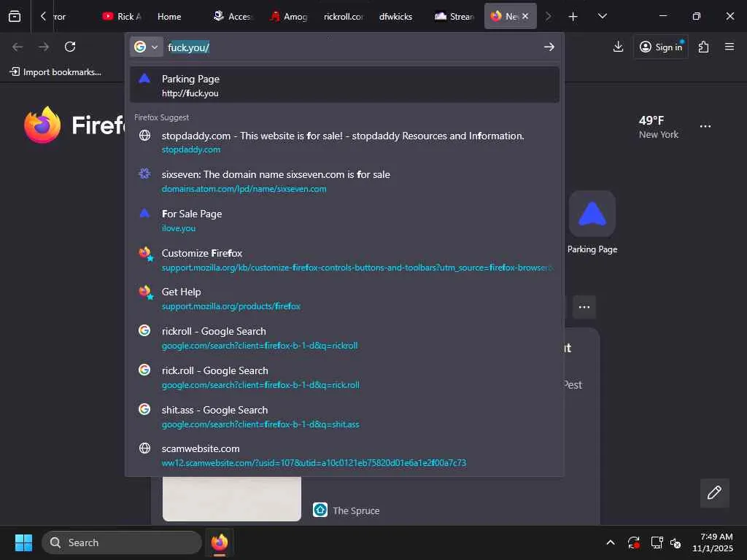The width and height of the screenshot is (747, 560).
Task: Click inside the address bar text field
Action: pos(352,47)
